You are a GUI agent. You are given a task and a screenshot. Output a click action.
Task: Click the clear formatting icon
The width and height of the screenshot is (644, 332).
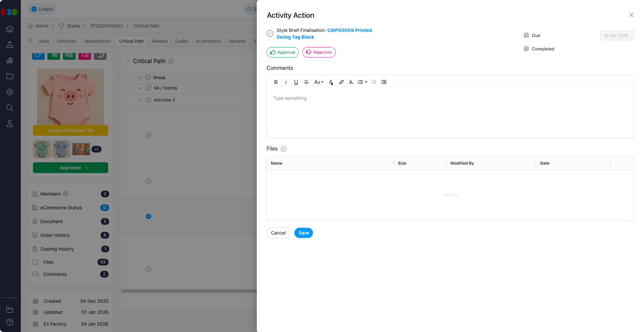[351, 82]
